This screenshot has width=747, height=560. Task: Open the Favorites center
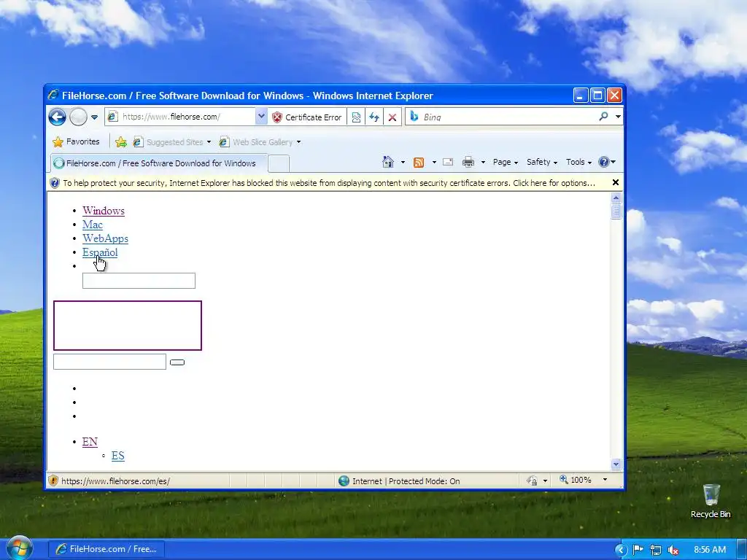pos(76,141)
